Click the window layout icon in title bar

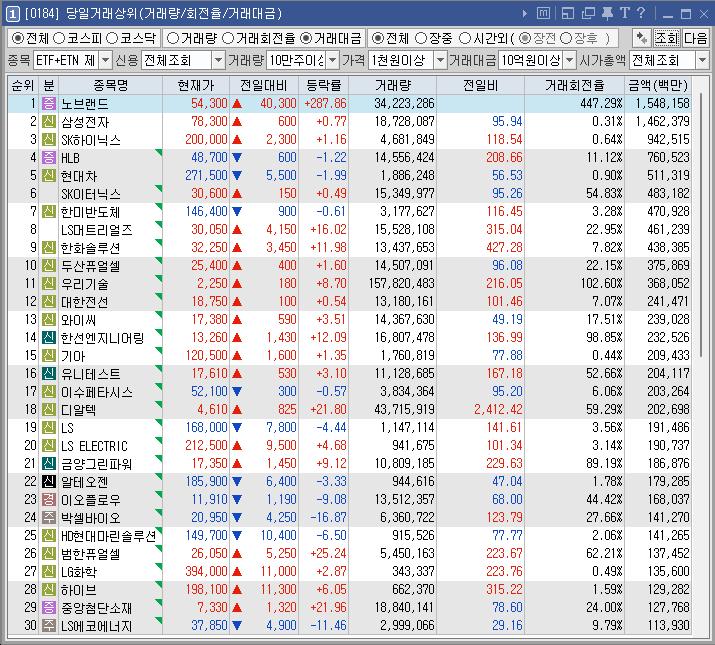pyautogui.click(x=568, y=14)
